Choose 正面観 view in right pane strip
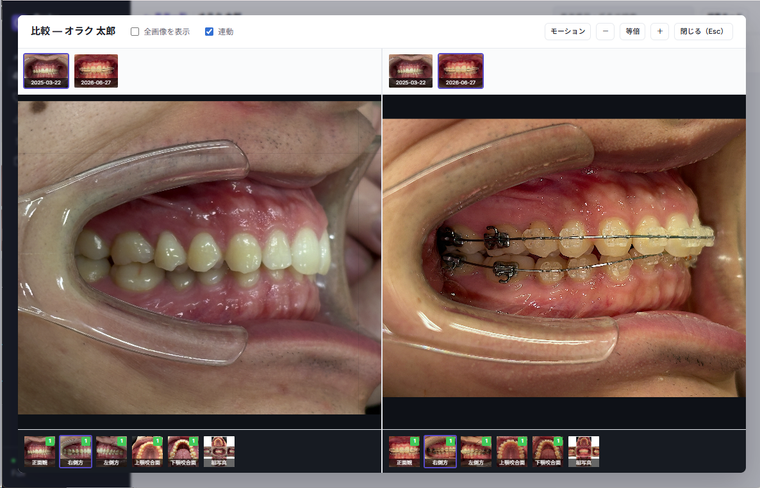 (404, 452)
